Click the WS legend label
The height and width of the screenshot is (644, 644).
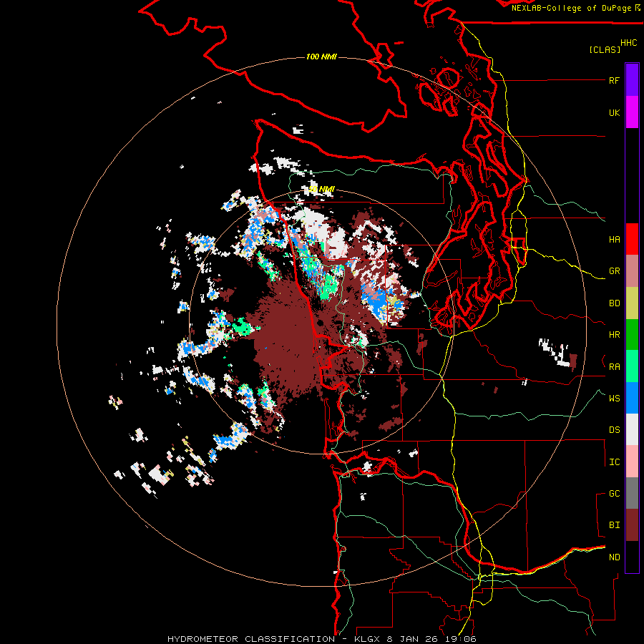(x=614, y=398)
